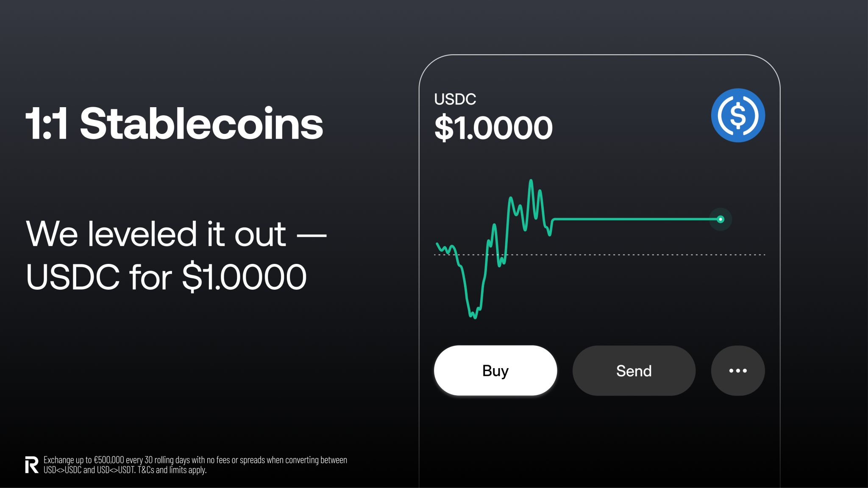Tap the white Buy button
This screenshot has width=868, height=488.
tap(495, 370)
